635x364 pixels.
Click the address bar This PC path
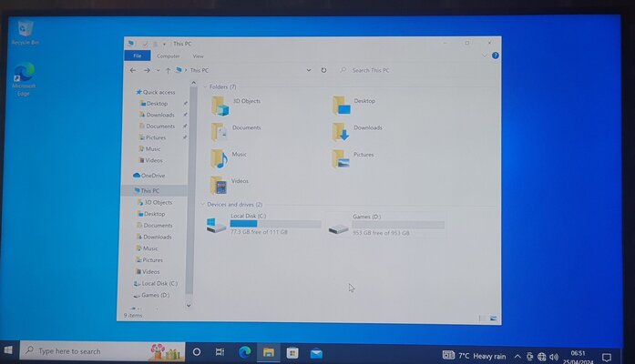(x=200, y=70)
